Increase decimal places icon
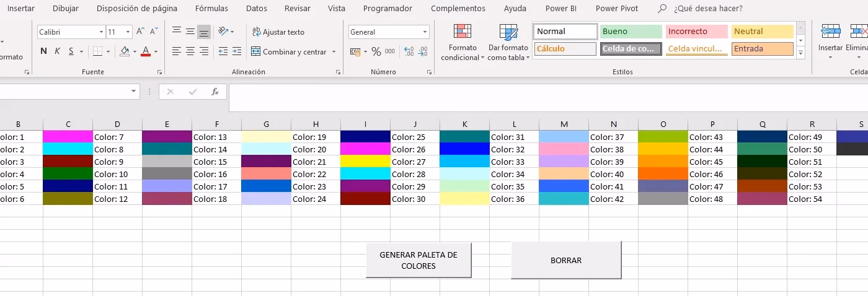 409,51
